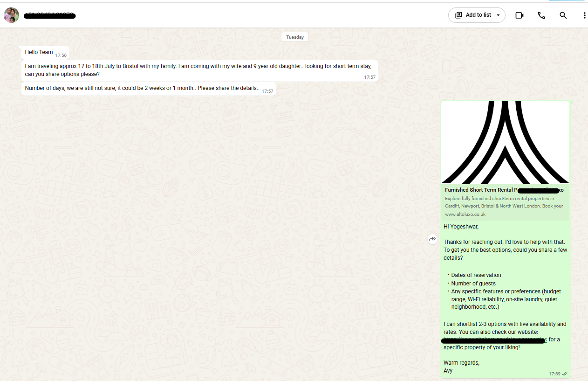The image size is (588, 381).
Task: Start a voice call
Action: [x=541, y=15]
